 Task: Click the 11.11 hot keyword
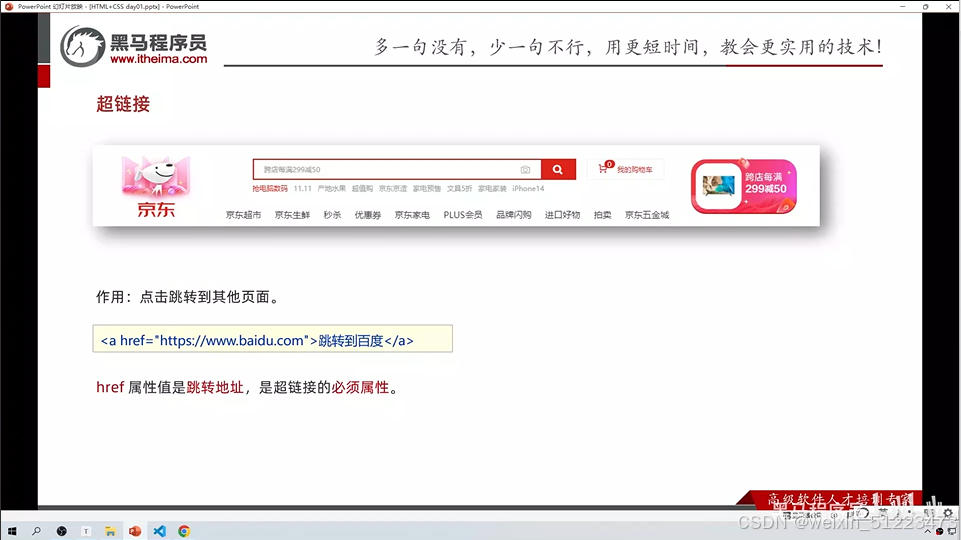[302, 188]
